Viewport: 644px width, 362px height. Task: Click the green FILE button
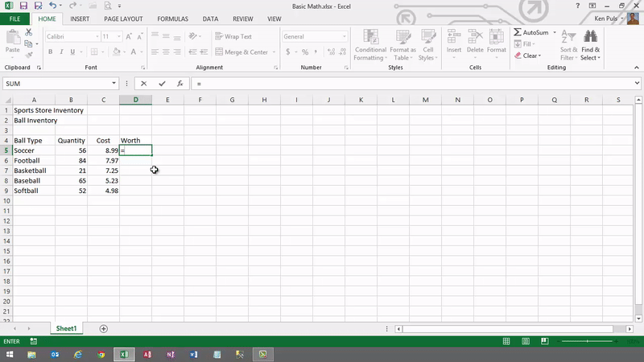coord(15,18)
